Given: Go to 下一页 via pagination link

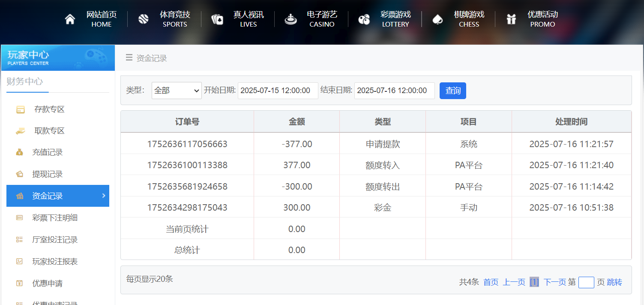Looking at the screenshot, I should pyautogui.click(x=554, y=282).
